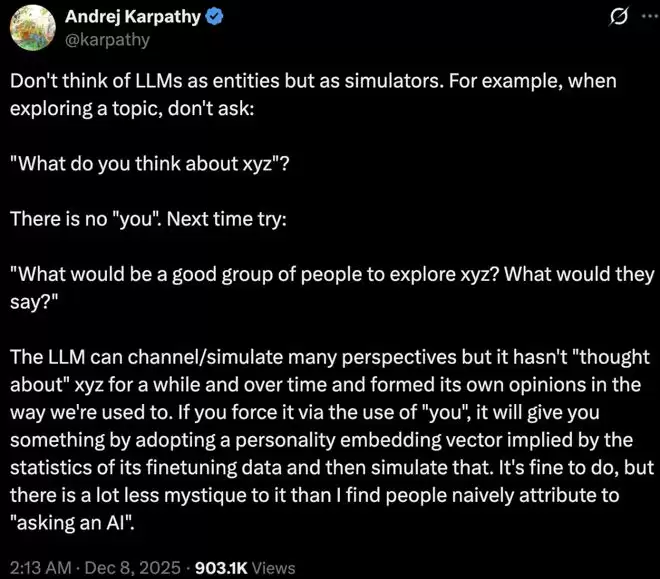Open Andrej Karpathy's profile picture
This screenshot has width=660, height=579.
[31, 29]
